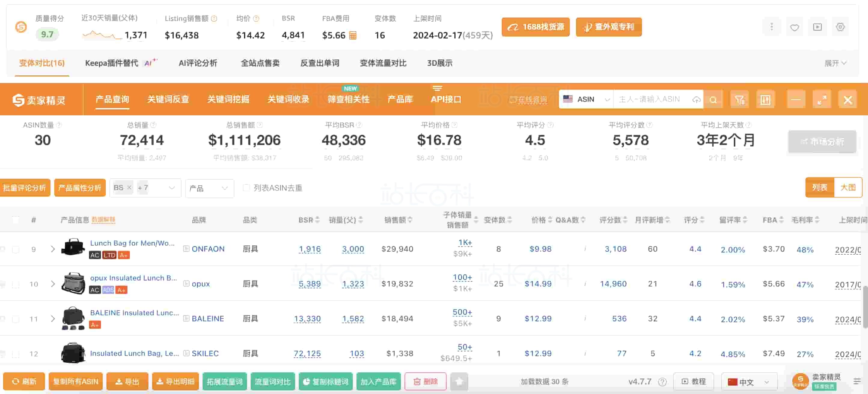
Task: Click the cloud upload icon in ASIN field
Action: [x=696, y=99]
